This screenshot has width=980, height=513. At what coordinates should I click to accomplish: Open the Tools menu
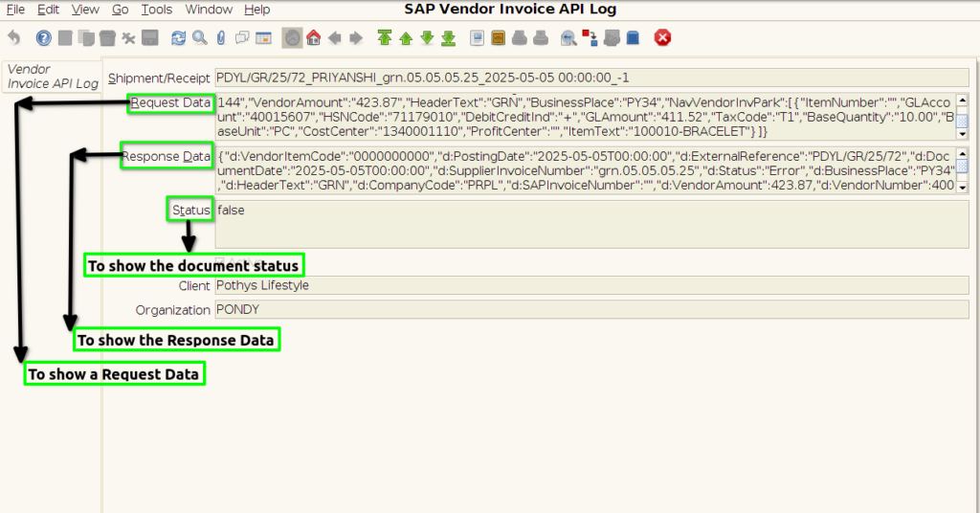(156, 10)
